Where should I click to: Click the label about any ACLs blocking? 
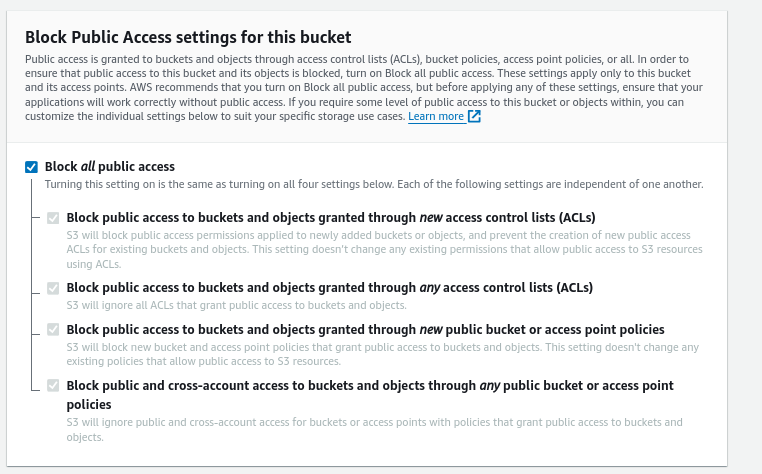point(329,288)
